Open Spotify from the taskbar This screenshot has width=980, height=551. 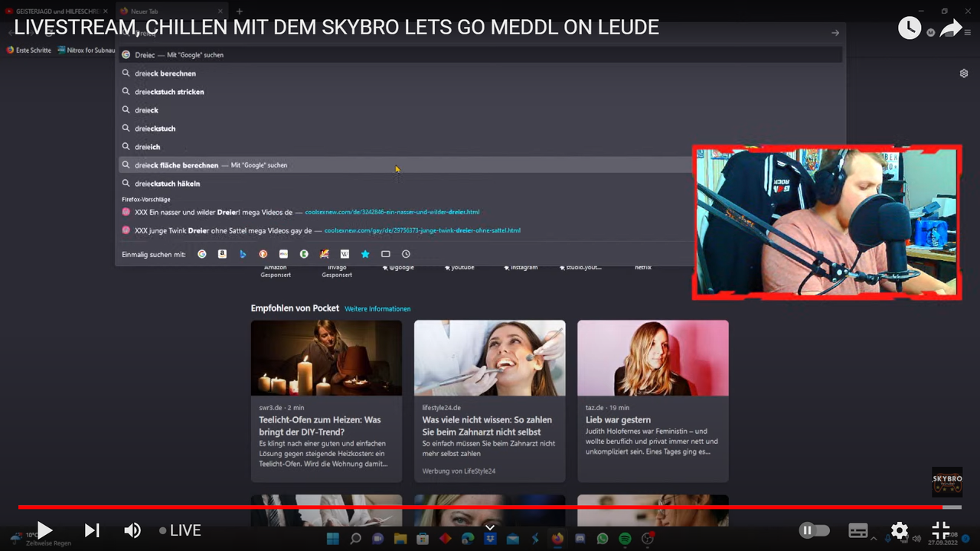coord(625,540)
